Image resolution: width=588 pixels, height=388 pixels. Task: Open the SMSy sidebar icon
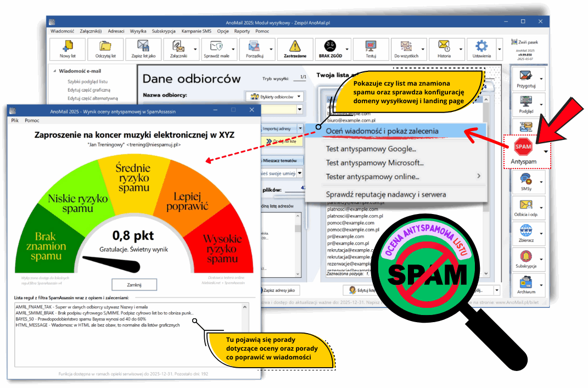526,182
